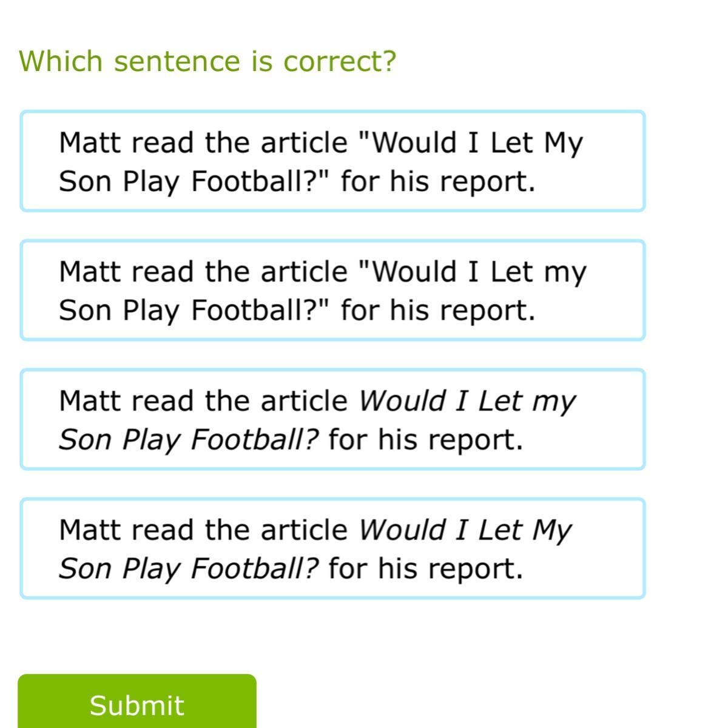
Task: Choose the second answer option box
Action: pos(332,291)
